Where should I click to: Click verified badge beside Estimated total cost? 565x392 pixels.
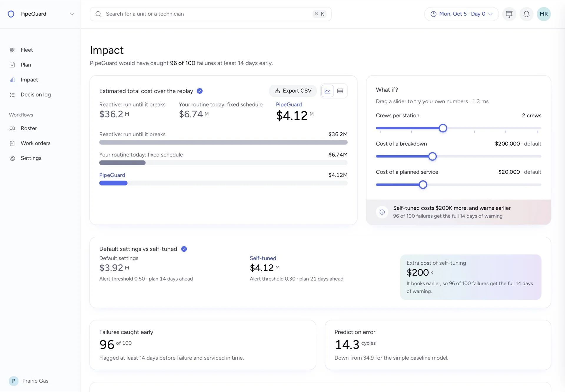click(x=200, y=91)
